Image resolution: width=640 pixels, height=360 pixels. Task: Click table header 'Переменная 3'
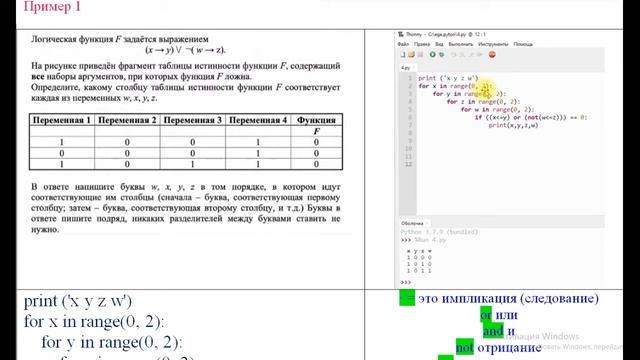tap(192, 120)
